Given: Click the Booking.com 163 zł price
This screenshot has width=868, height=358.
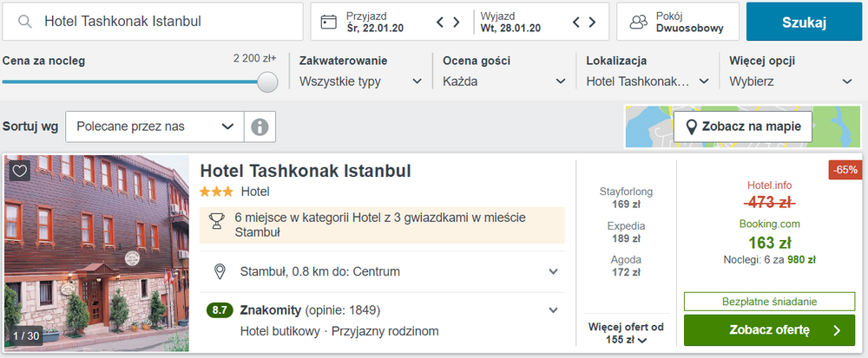Looking at the screenshot, I should [769, 236].
